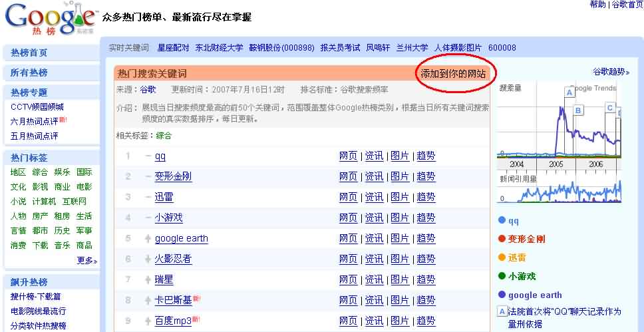Image resolution: width=644 pixels, height=332 pixels.
Task: Open 热榜首页 in the sidebar
Action: pos(29,53)
